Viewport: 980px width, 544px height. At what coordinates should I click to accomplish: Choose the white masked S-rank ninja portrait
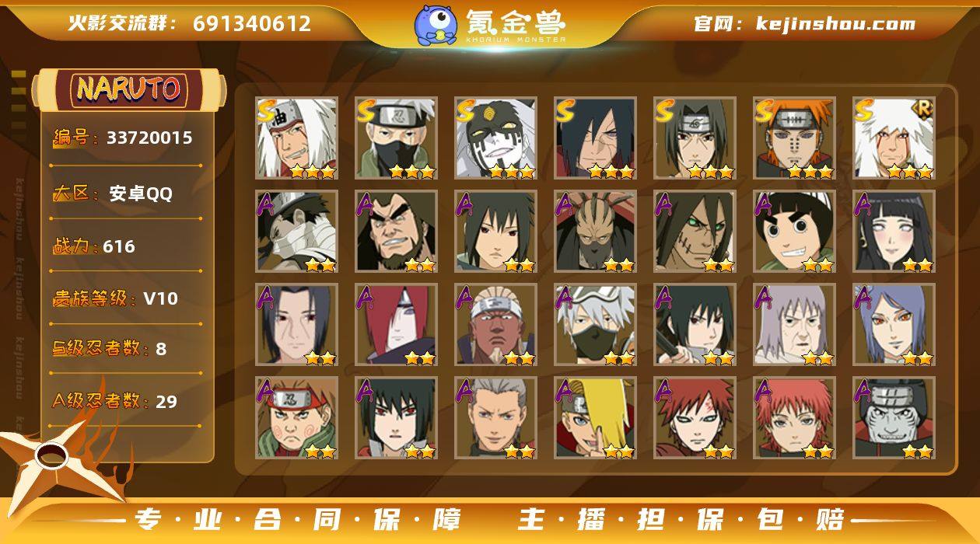pyautogui.click(x=495, y=138)
